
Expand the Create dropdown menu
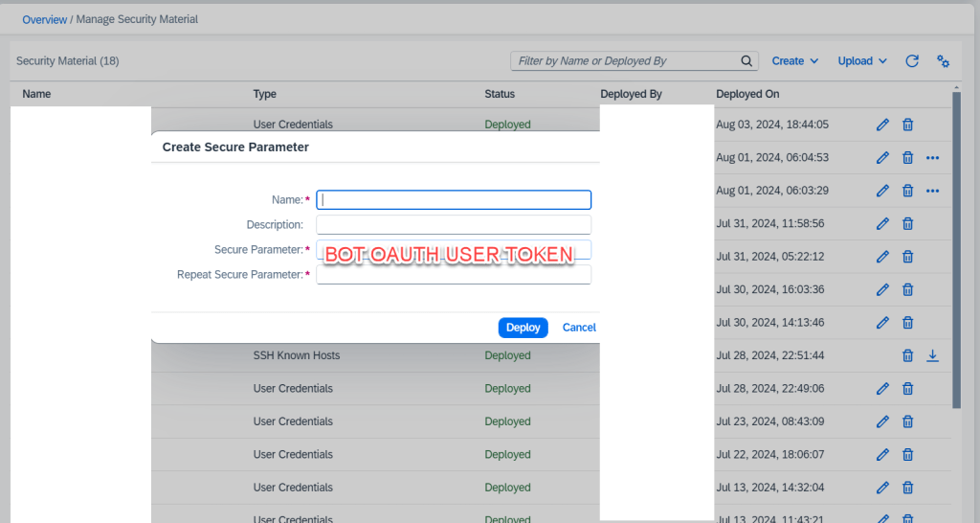coord(795,61)
